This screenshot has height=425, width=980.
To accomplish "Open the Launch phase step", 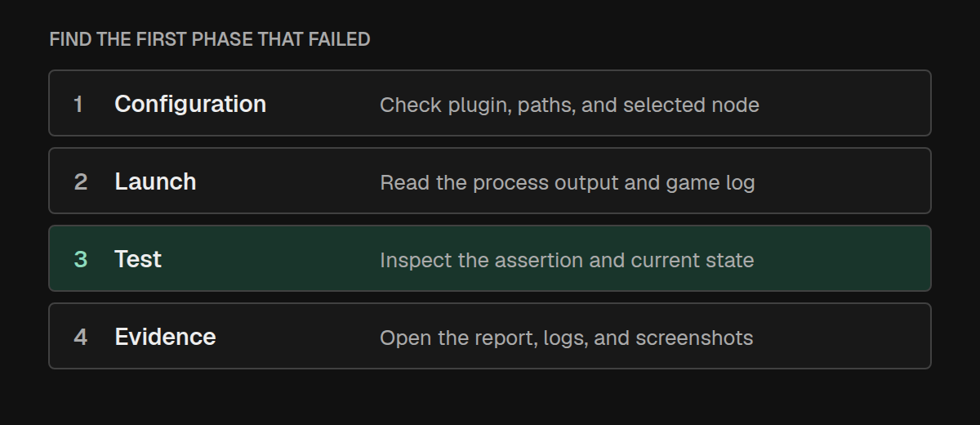I will (490, 181).
